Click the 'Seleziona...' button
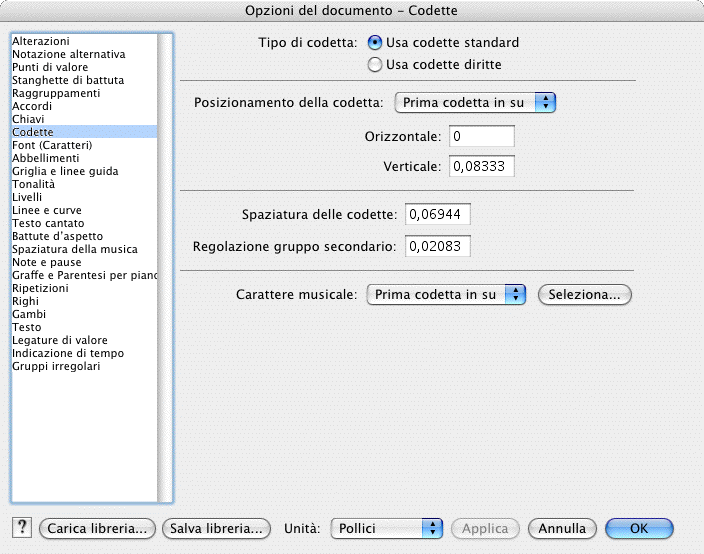The height and width of the screenshot is (554, 704). click(585, 294)
